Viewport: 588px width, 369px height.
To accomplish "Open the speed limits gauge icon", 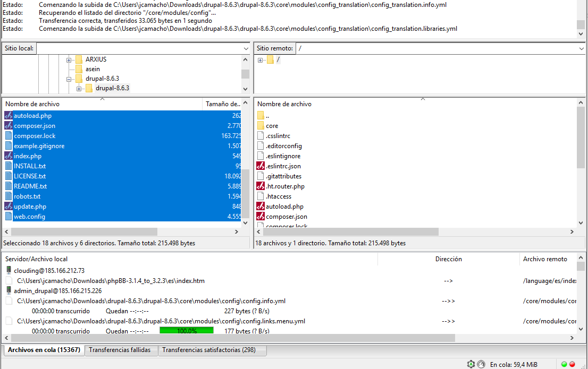I will coord(482,364).
